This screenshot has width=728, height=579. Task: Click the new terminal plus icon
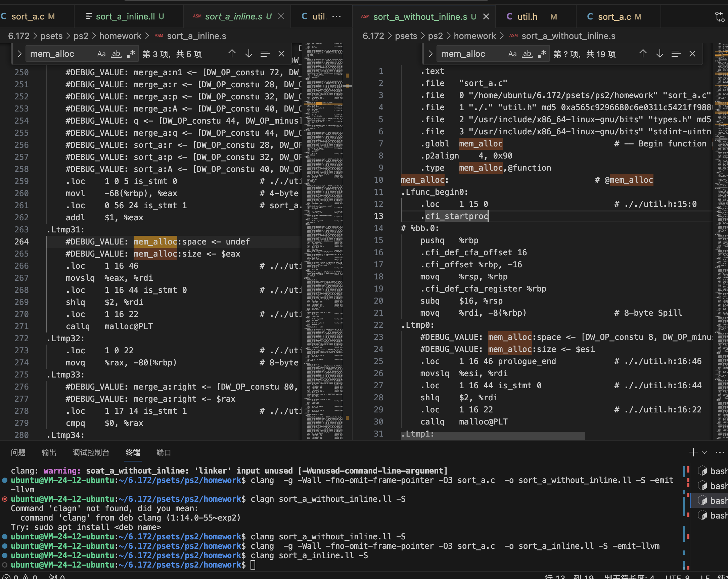(693, 452)
